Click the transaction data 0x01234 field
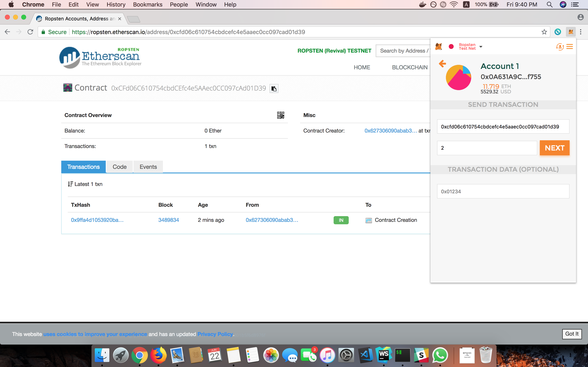Viewport: 588px width, 367px height. coord(503,191)
